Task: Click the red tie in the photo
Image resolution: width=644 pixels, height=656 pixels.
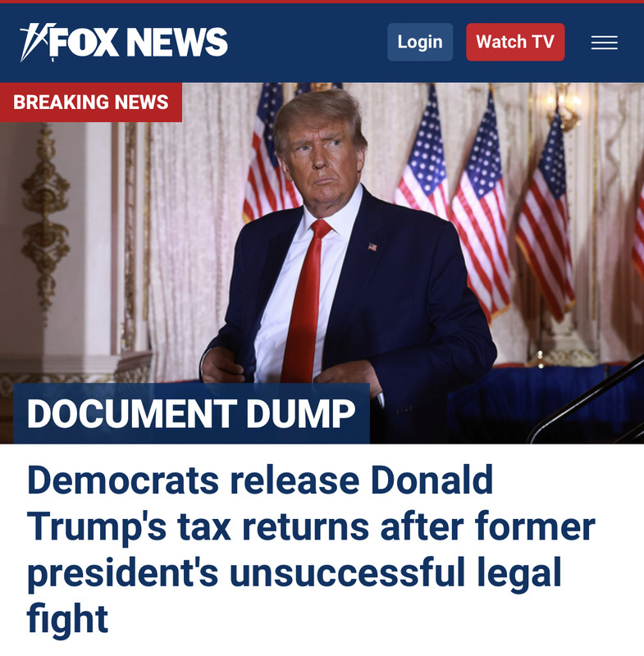Action: pyautogui.click(x=305, y=301)
